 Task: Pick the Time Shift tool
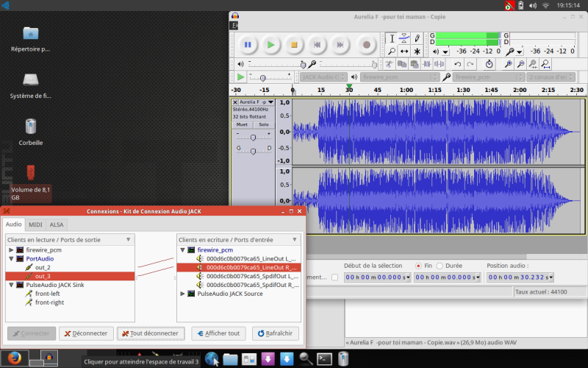(404, 52)
